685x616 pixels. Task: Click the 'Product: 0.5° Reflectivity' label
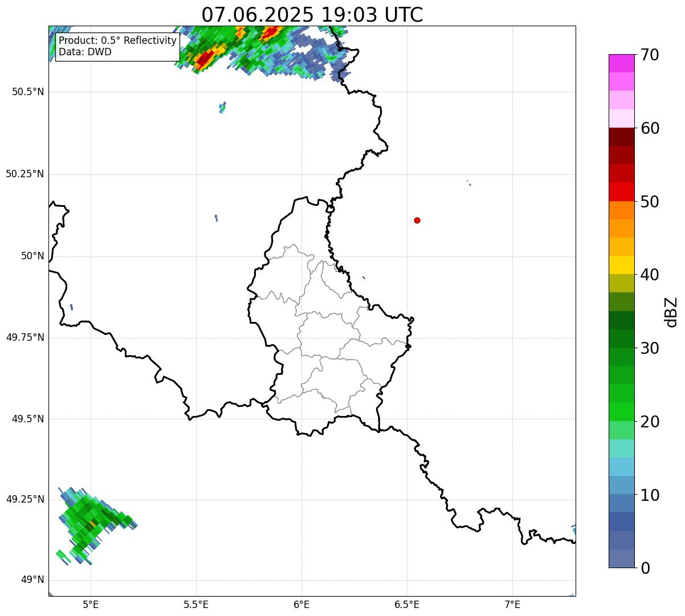tap(118, 41)
